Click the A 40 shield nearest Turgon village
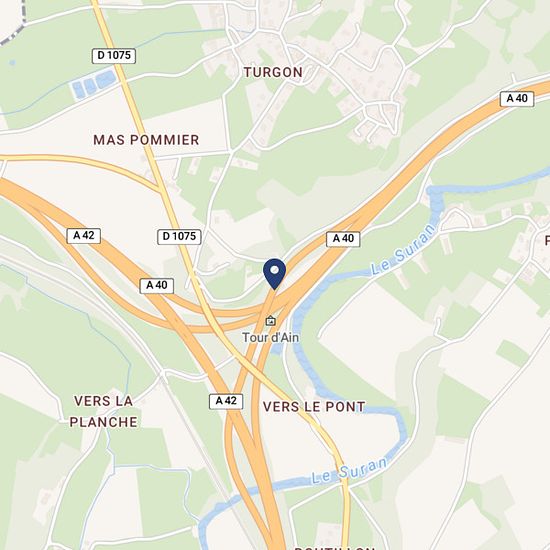The width and height of the screenshot is (550, 550). click(517, 99)
